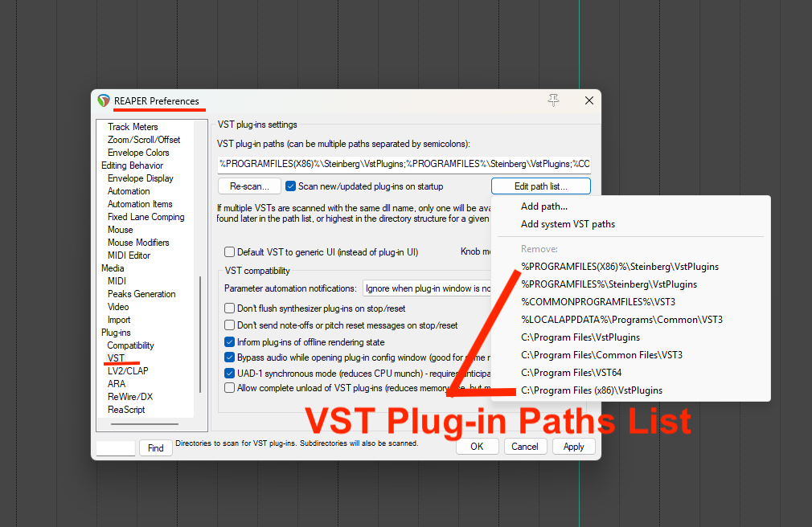Select Add system VST paths menu item
The height and width of the screenshot is (527, 812).
(x=568, y=224)
